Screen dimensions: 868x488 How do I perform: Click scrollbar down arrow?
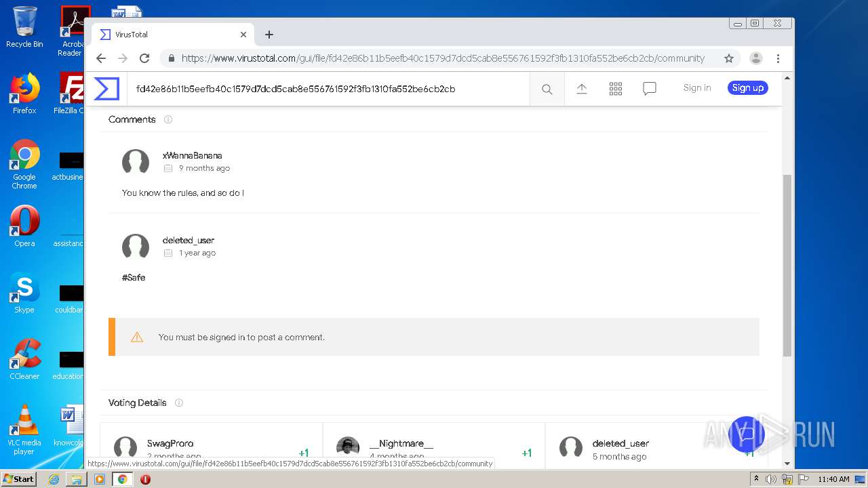click(787, 464)
